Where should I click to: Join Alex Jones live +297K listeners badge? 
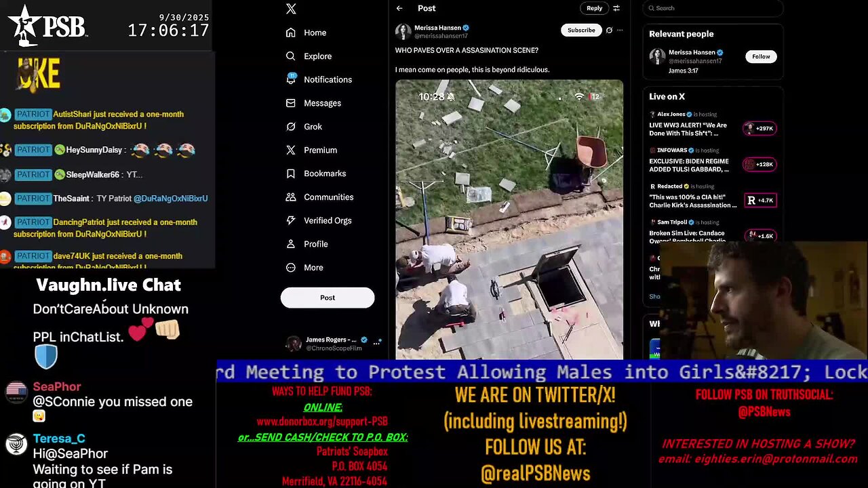(x=759, y=128)
